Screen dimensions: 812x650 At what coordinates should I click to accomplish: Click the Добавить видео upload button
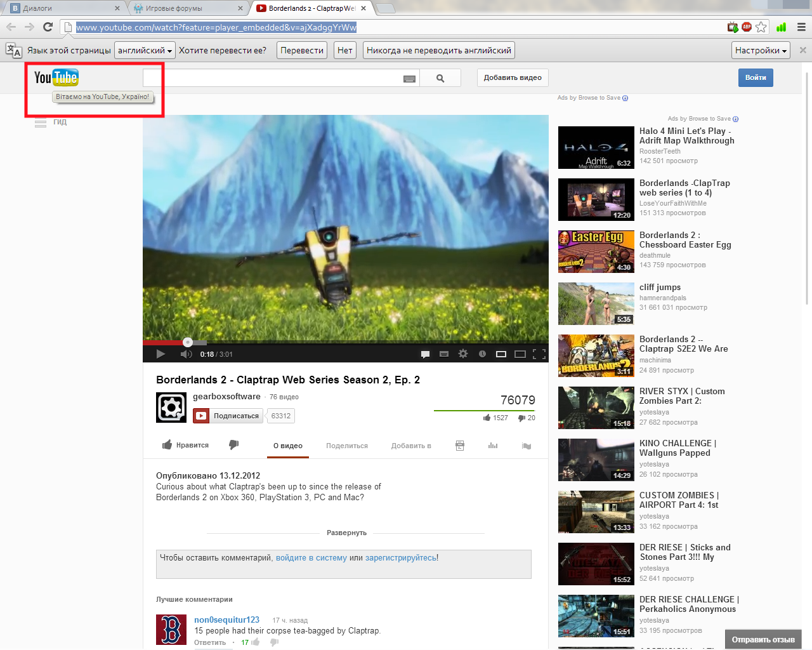click(x=513, y=77)
